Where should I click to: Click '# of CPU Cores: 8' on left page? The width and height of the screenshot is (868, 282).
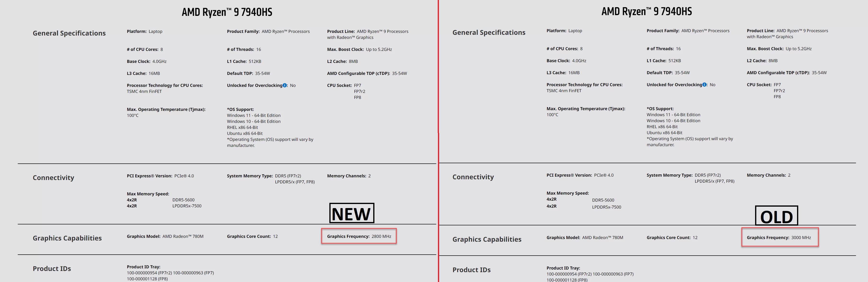[x=145, y=49]
